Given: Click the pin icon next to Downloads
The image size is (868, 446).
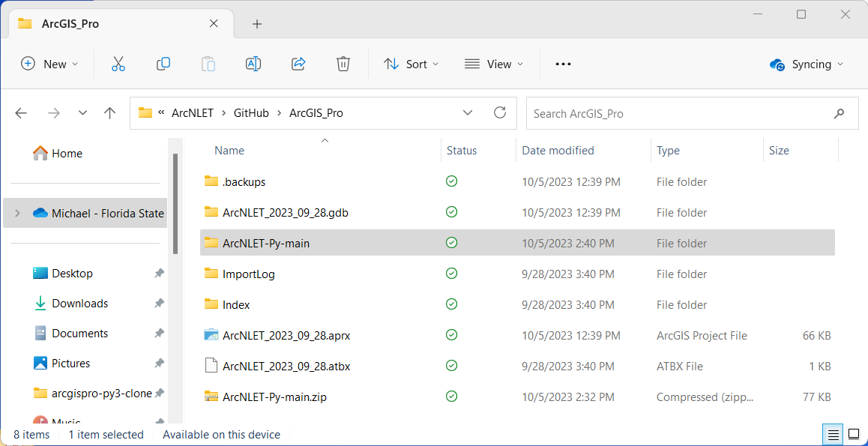Looking at the screenshot, I should (160, 304).
